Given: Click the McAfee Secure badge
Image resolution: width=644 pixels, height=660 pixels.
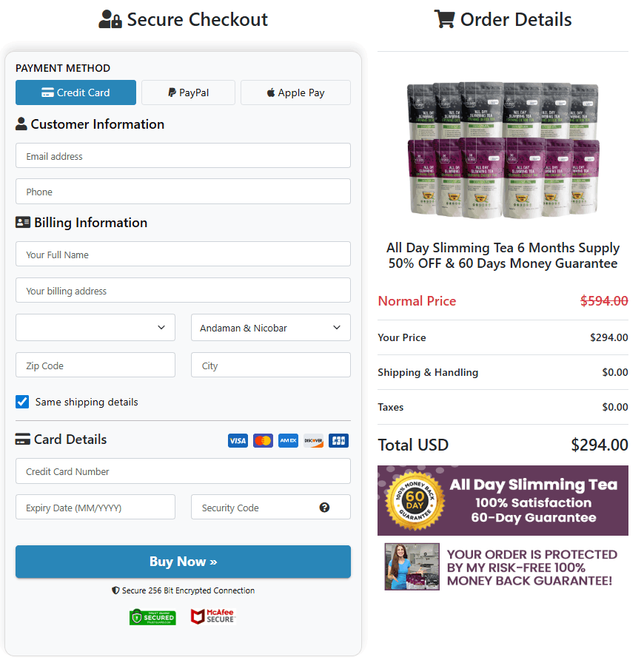Looking at the screenshot, I should tap(212, 616).
